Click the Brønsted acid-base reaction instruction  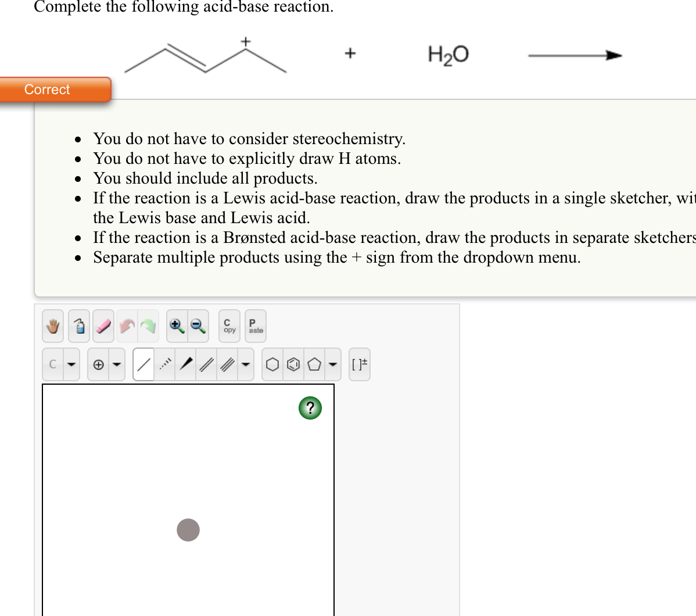pyautogui.click(x=394, y=238)
